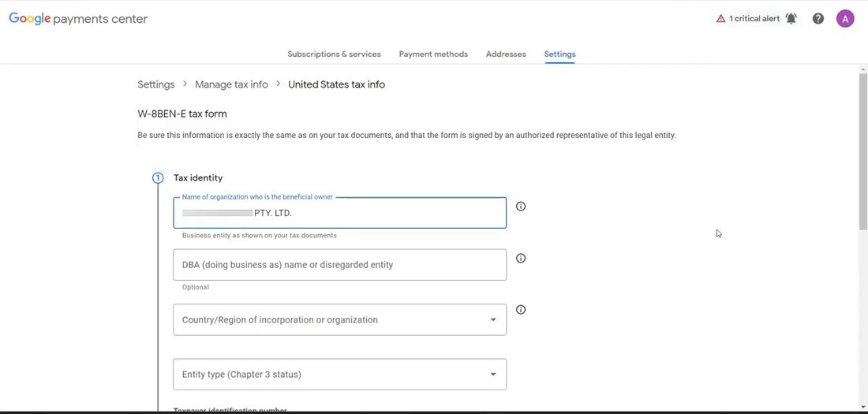868x414 pixels.
Task: Open the notifications bell icon
Action: pyautogui.click(x=791, y=19)
